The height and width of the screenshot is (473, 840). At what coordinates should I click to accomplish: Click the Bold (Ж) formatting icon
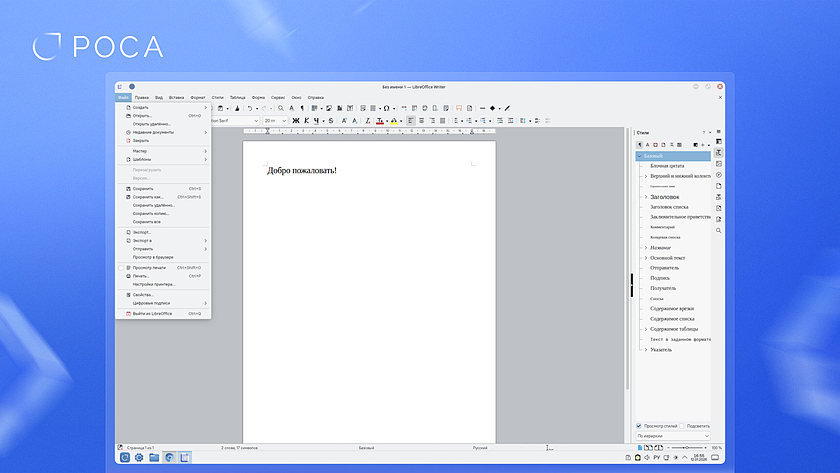295,120
